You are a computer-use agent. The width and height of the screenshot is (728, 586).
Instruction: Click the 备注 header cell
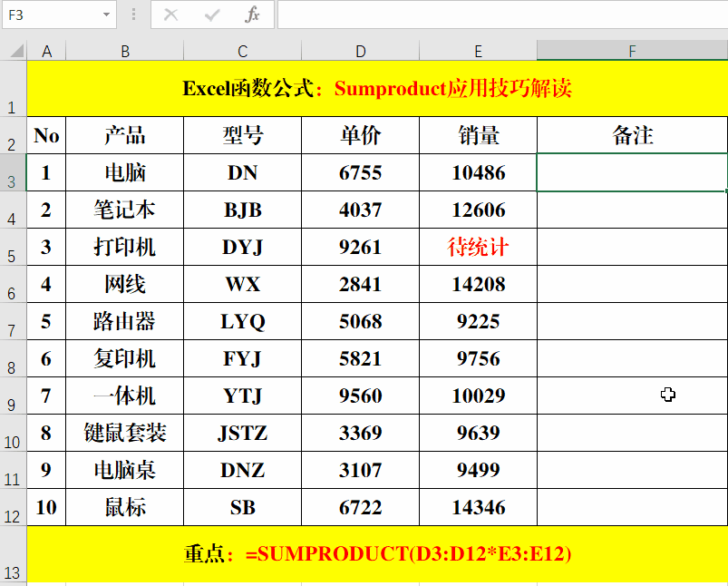pyautogui.click(x=633, y=135)
